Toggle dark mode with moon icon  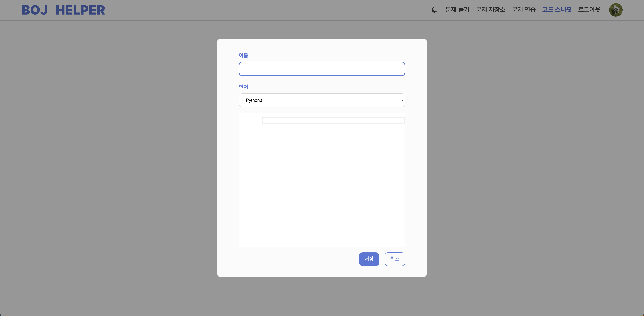click(x=434, y=10)
